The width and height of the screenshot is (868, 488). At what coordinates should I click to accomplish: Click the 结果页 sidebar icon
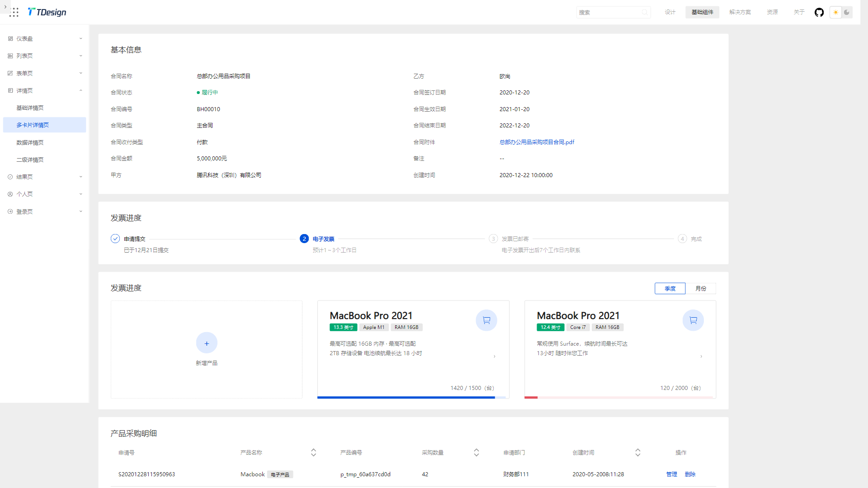point(10,177)
